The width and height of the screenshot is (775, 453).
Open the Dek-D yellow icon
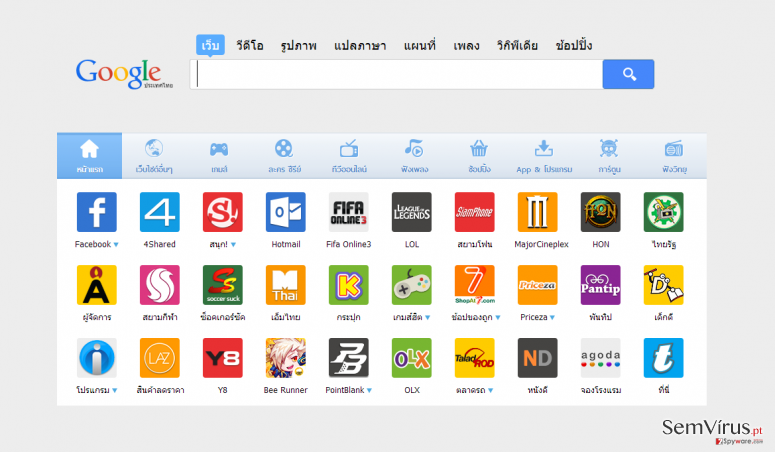[x=663, y=285]
